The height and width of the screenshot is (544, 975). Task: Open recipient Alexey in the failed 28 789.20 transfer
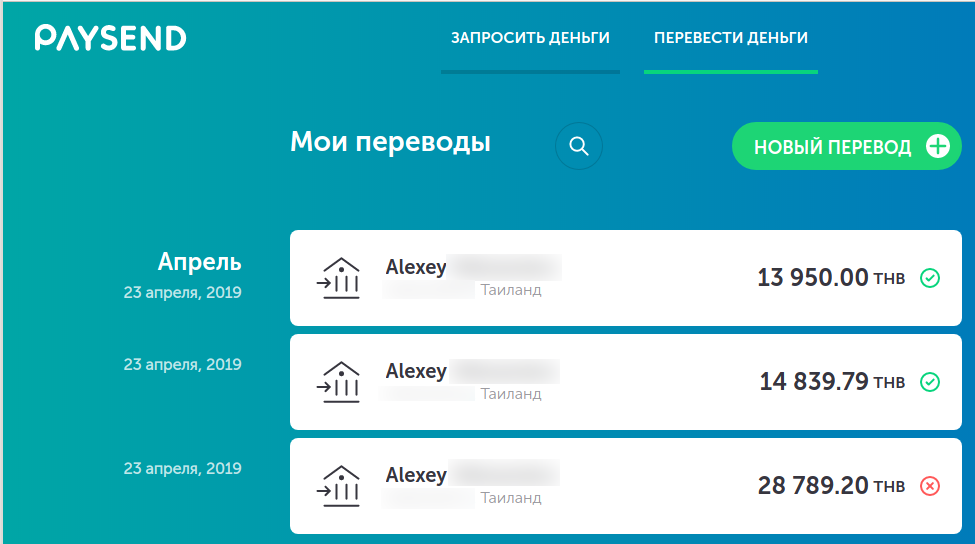tap(416, 475)
